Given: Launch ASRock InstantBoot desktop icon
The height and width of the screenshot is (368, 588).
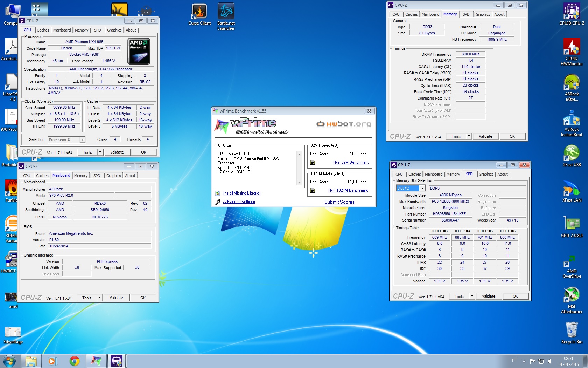Looking at the screenshot, I should pyautogui.click(x=572, y=123).
